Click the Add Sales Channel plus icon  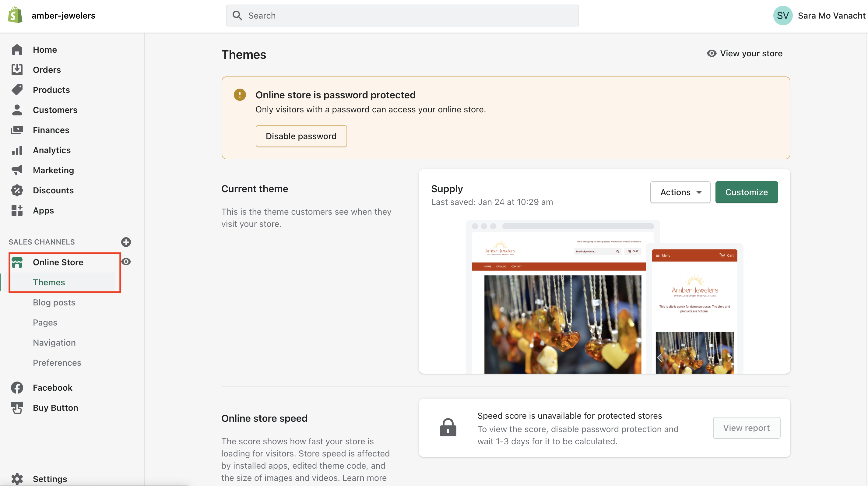pos(126,241)
